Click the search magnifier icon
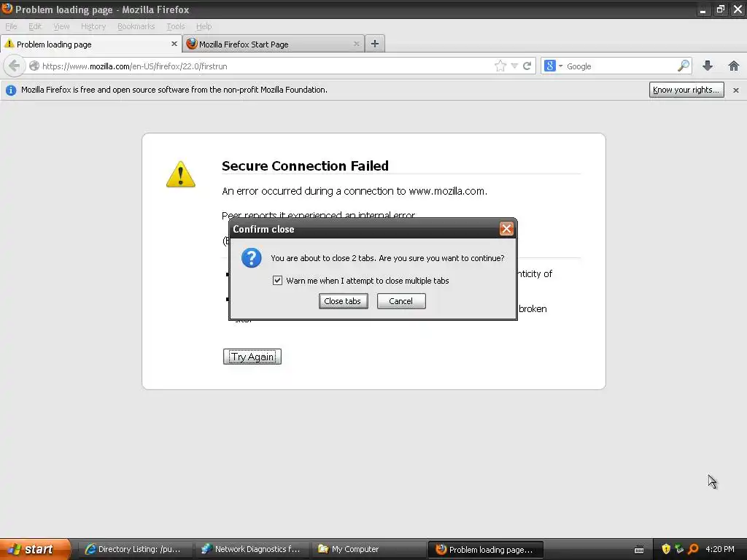Image resolution: width=747 pixels, height=560 pixels. (x=683, y=66)
